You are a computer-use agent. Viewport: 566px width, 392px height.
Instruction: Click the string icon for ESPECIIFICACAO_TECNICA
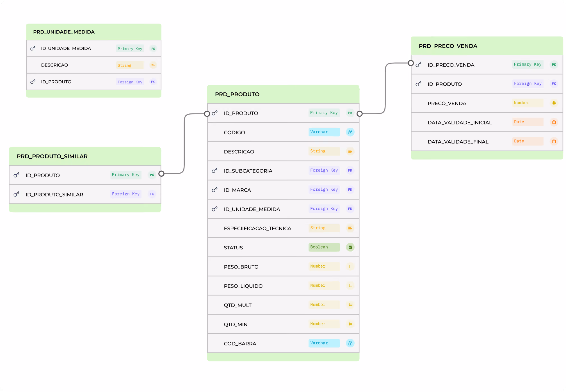(x=350, y=228)
